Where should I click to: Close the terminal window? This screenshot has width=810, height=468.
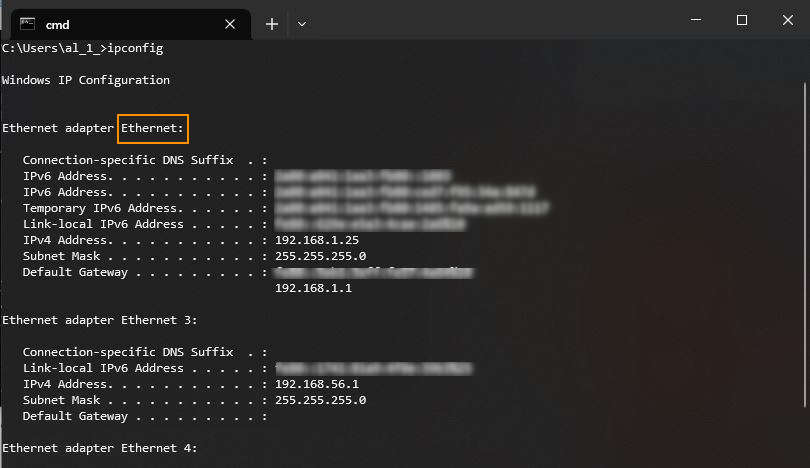[x=787, y=20]
